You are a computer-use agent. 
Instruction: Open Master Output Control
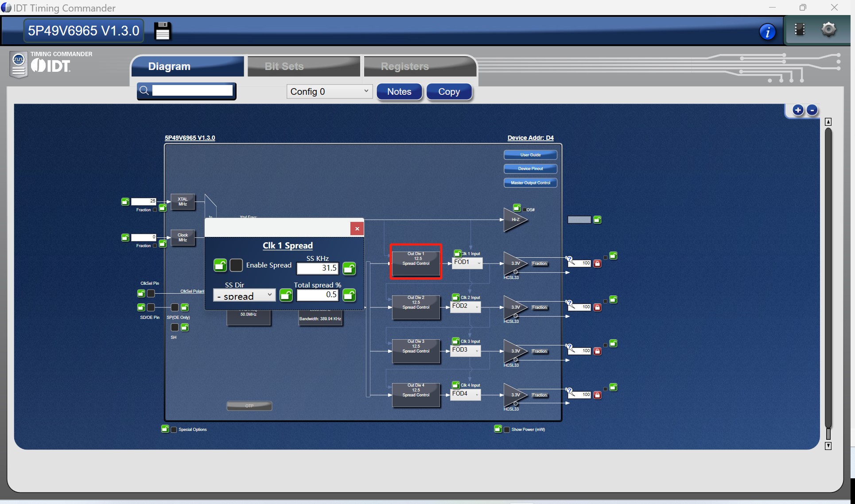coord(530,183)
